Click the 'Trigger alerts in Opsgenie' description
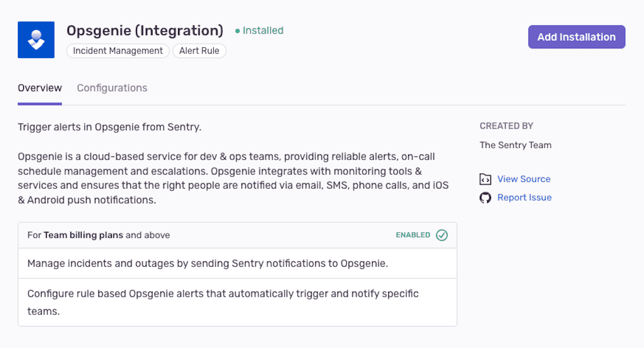This screenshot has height=348, width=644. click(x=110, y=127)
